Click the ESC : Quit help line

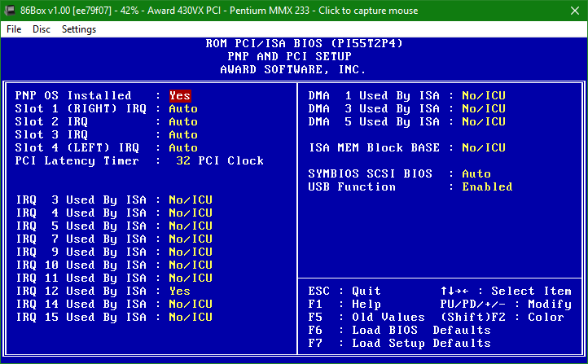(x=344, y=291)
